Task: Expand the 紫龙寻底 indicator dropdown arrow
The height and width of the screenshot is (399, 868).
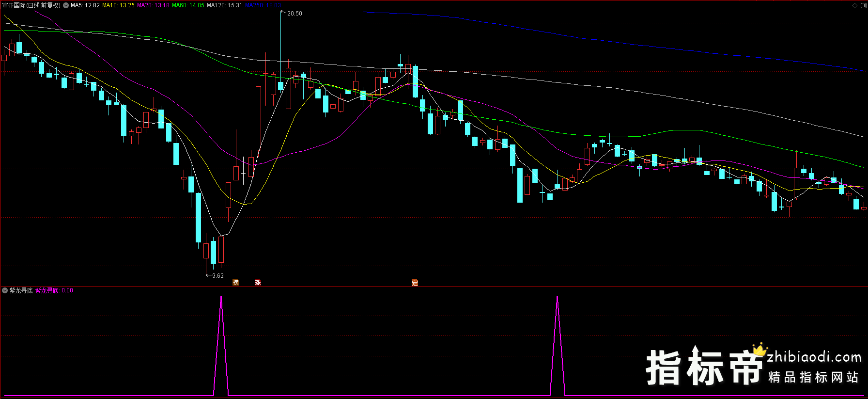Action: 5,290
